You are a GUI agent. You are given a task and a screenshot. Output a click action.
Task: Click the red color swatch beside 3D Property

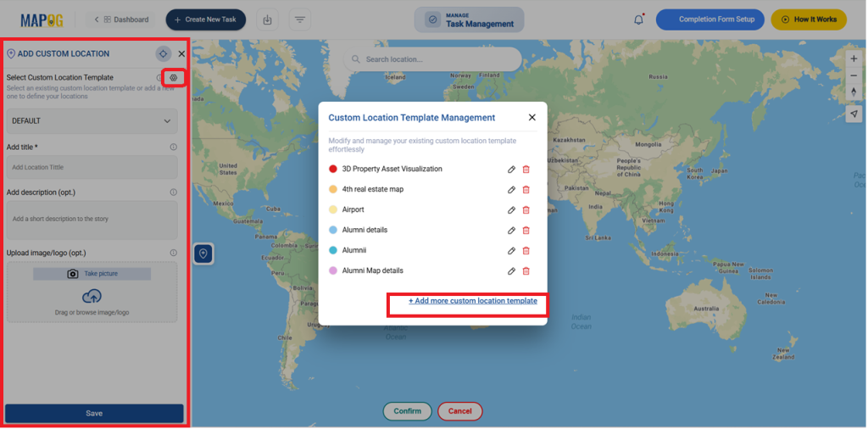(x=333, y=170)
